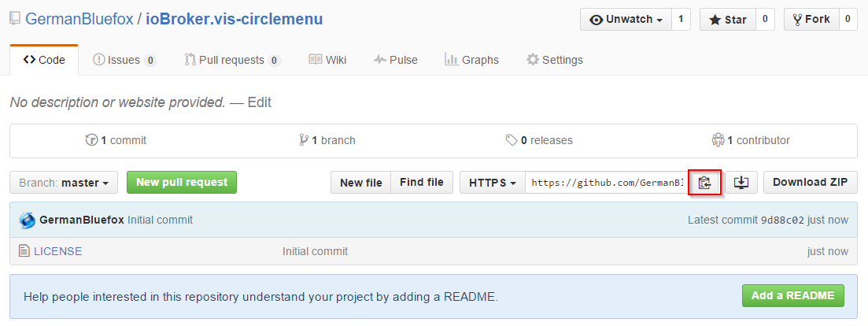
Task: Open the Unwatch dropdown
Action: pos(626,20)
